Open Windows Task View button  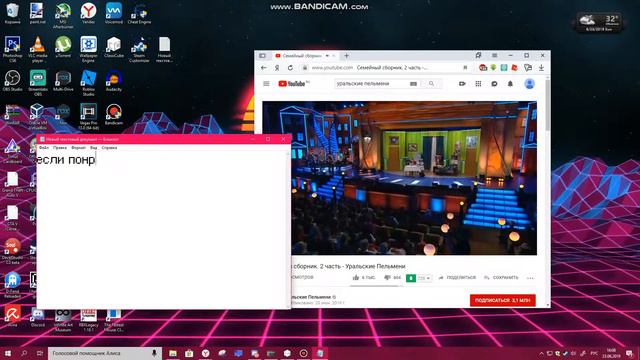coord(40,353)
